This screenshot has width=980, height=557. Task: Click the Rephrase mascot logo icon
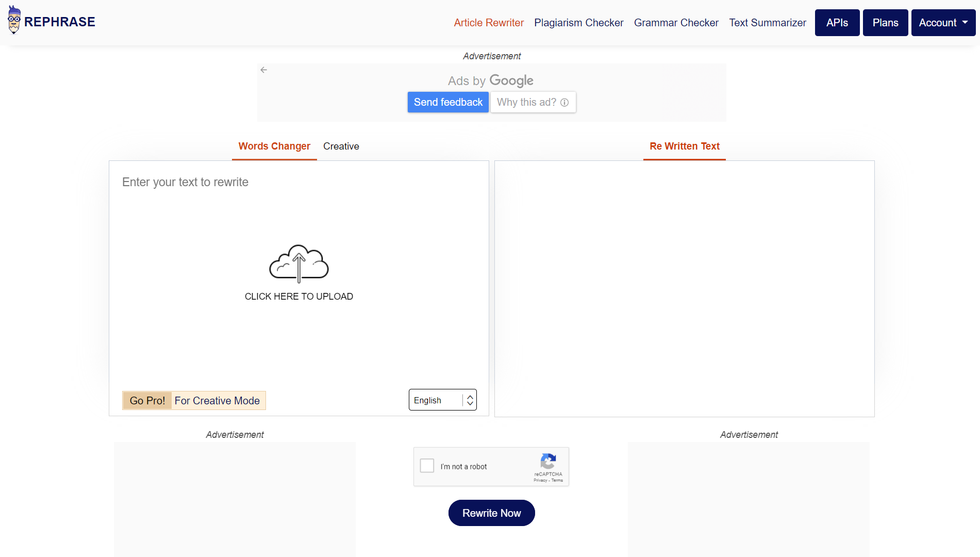(x=14, y=20)
